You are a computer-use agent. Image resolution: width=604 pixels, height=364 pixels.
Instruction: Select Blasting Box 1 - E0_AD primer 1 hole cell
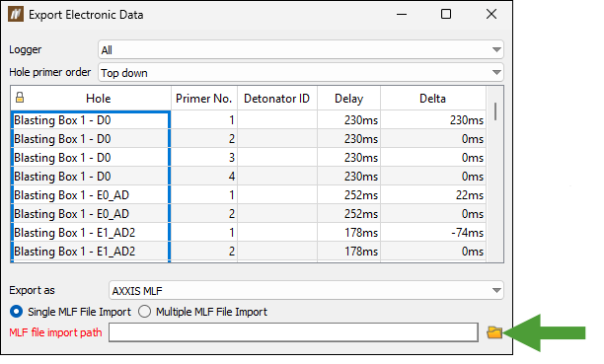tap(91, 195)
